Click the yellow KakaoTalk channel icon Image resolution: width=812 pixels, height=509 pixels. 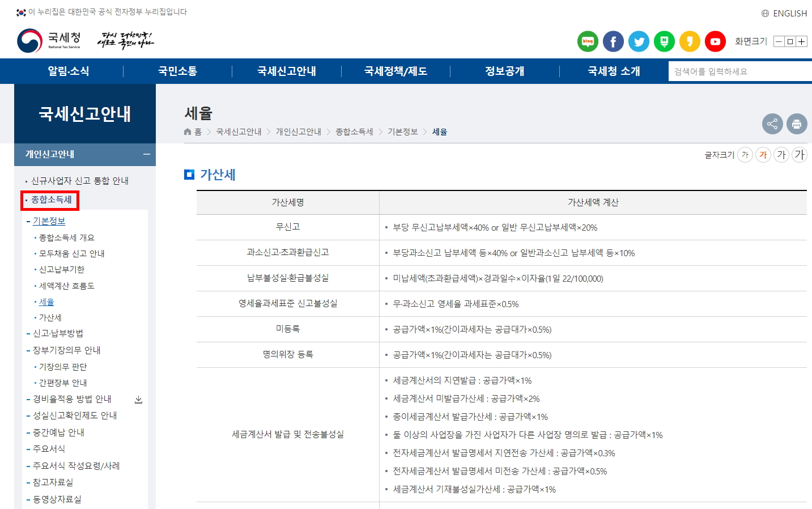click(x=690, y=41)
